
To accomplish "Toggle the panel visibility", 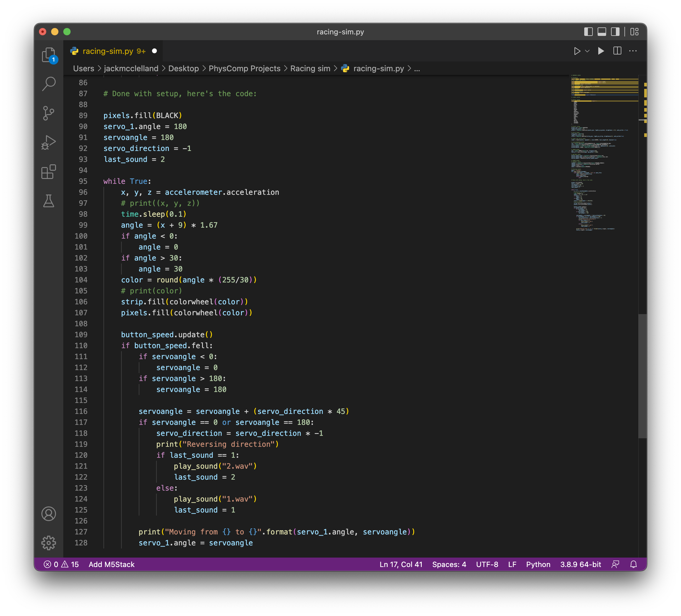I will 602,31.
